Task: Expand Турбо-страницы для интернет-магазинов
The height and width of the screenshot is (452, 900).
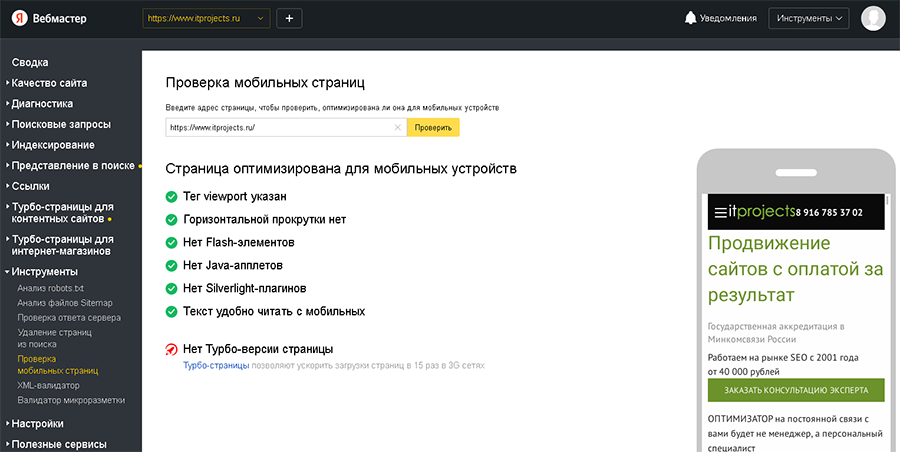Action: (x=62, y=245)
